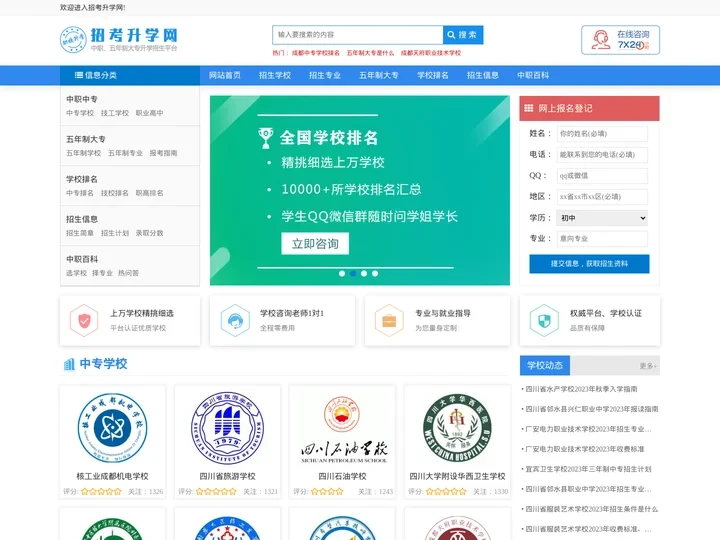The height and width of the screenshot is (540, 720).
Task: Open 招生学校 nav item
Action: point(275,75)
